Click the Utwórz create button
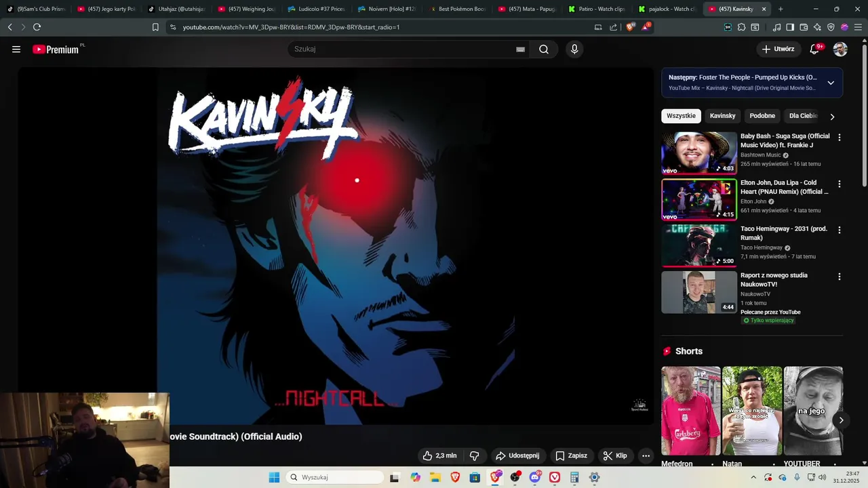 [778, 49]
